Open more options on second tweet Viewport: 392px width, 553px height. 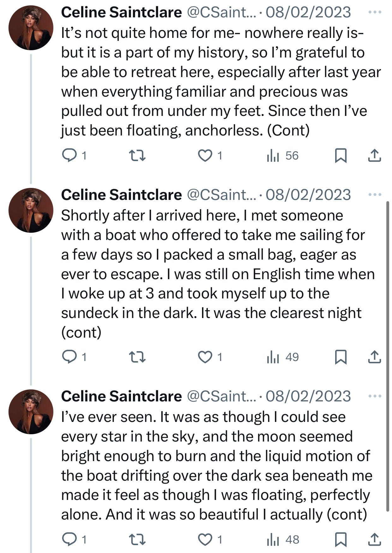pyautogui.click(x=375, y=195)
